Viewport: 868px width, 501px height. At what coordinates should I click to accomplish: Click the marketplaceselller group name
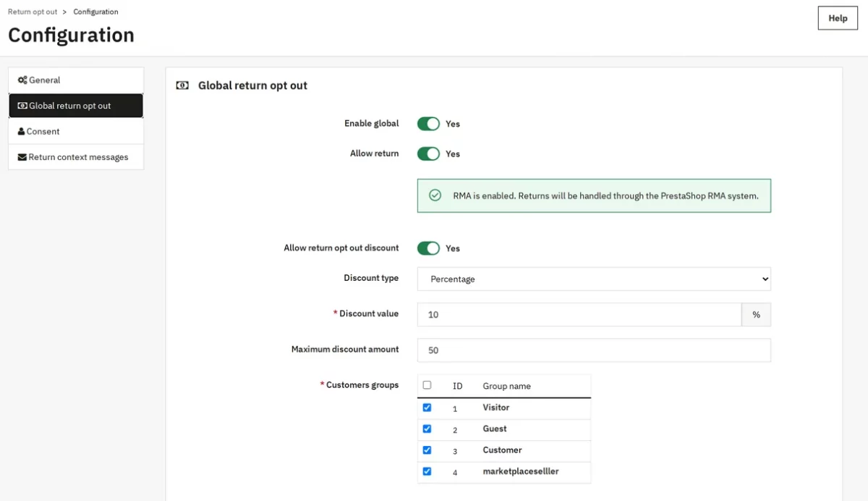pyautogui.click(x=521, y=471)
